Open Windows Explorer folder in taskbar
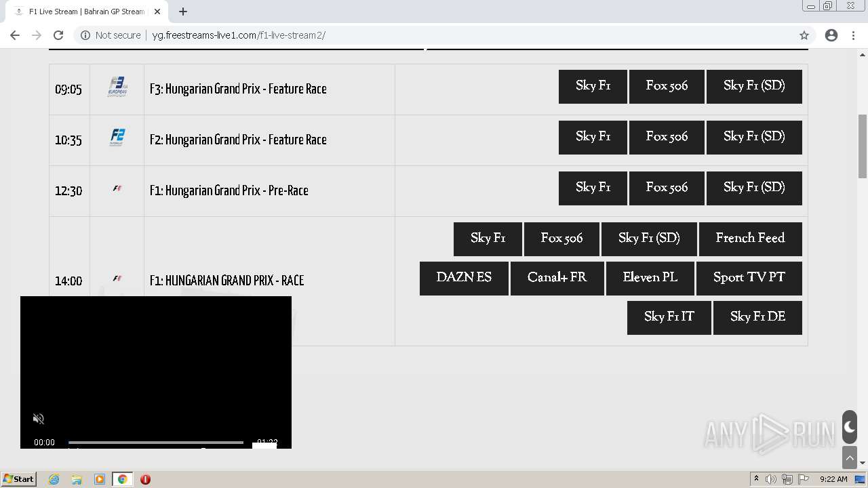868x488 pixels. (x=77, y=479)
